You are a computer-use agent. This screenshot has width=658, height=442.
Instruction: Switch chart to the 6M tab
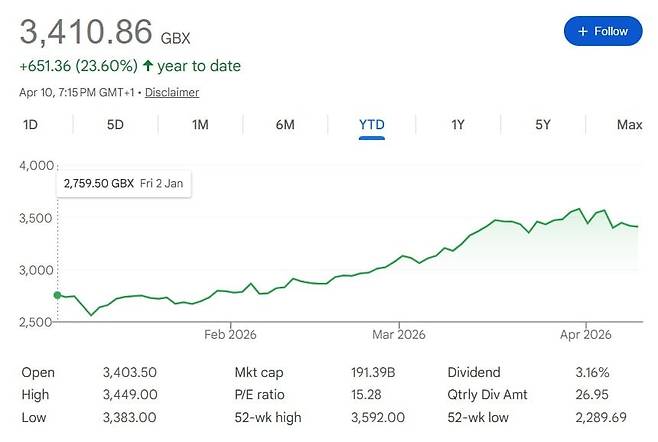285,125
